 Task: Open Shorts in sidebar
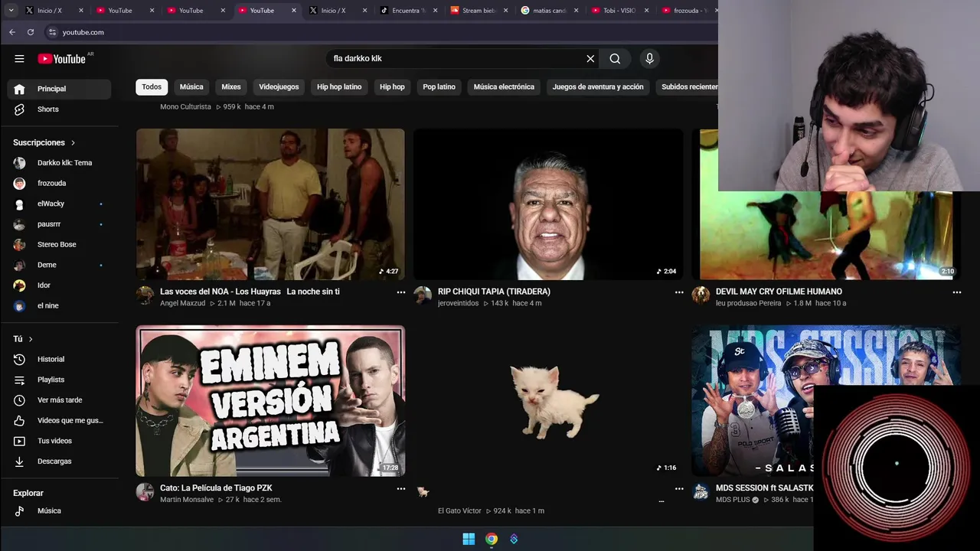[x=59, y=109]
